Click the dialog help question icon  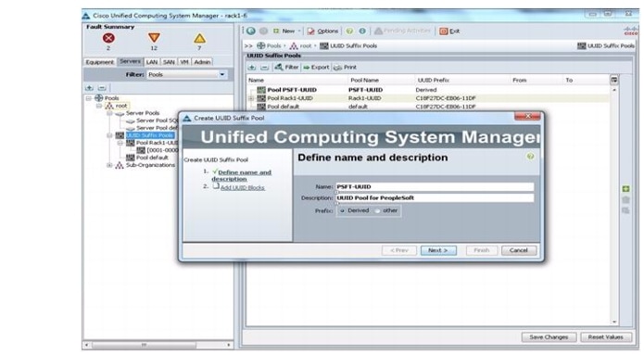tap(530, 157)
